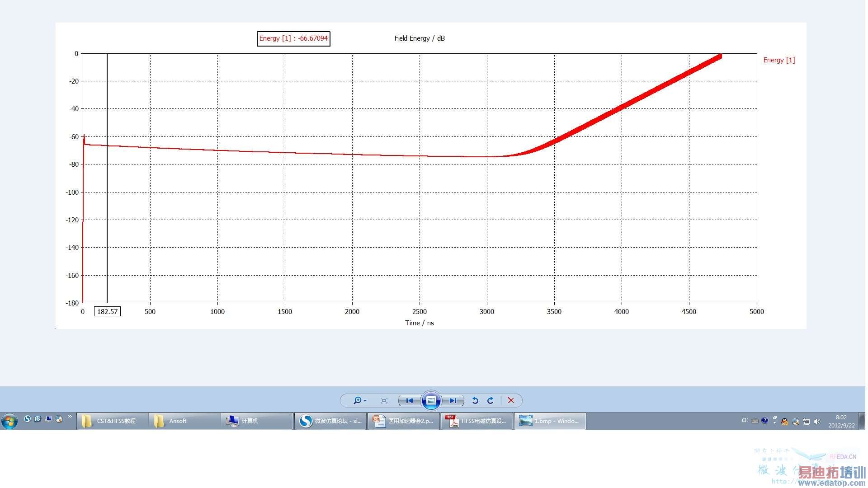Screen dimensions: 868x488
Task: Open the Windows Start menu
Action: click(x=9, y=421)
